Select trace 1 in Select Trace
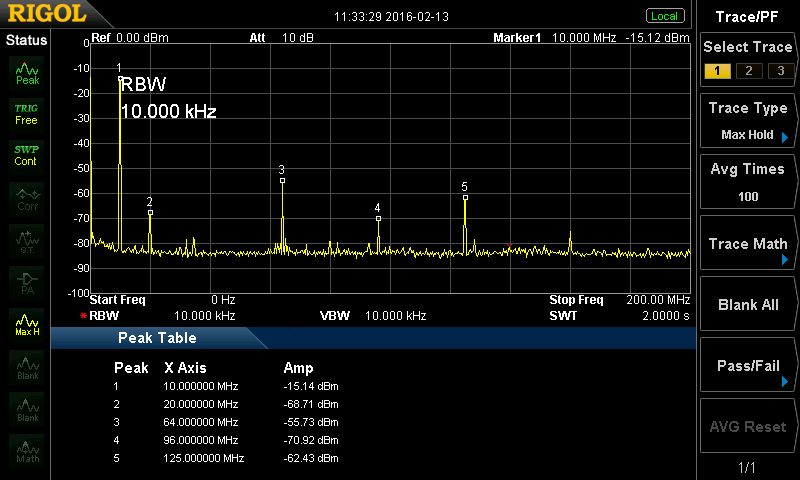The height and width of the screenshot is (480, 800). click(x=716, y=70)
